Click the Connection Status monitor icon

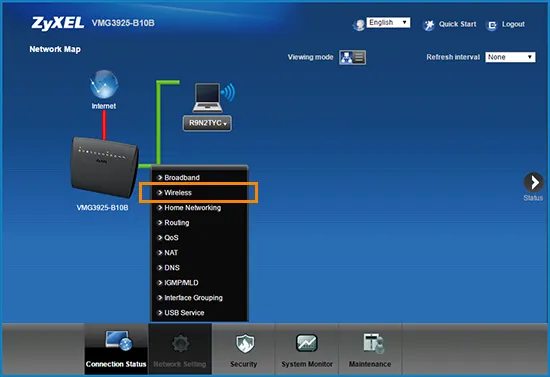pyautogui.click(x=119, y=341)
